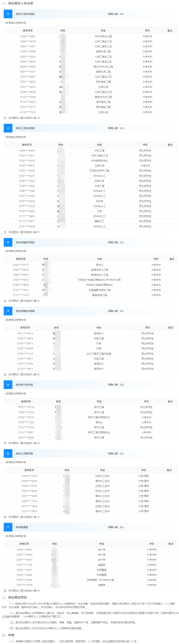Select the 过程装备与控制工程 major cell
This screenshot has height=644, width=179.
99,290
